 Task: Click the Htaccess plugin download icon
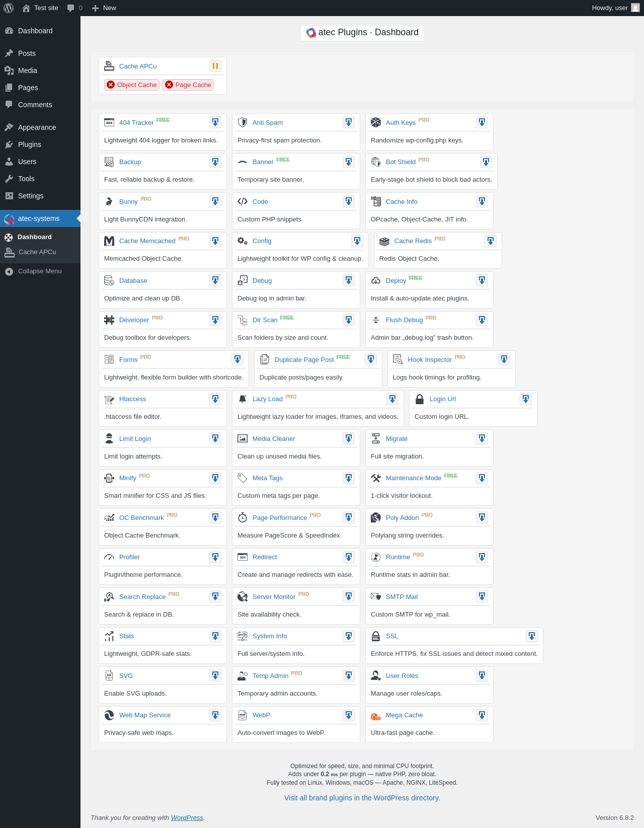pyautogui.click(x=215, y=399)
